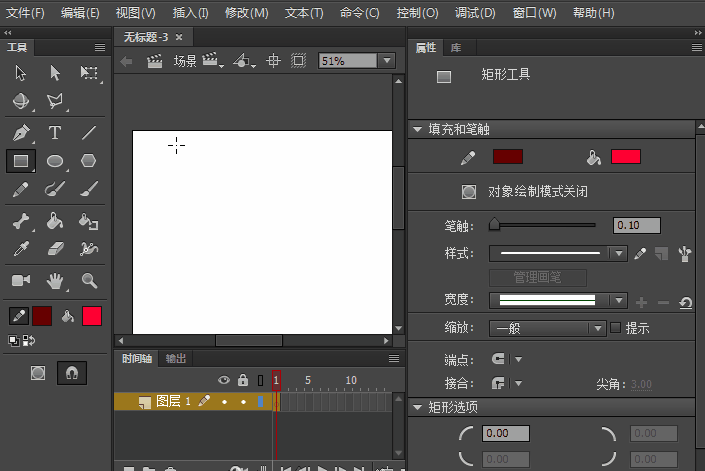The width and height of the screenshot is (705, 471).
Task: Click the red fill color swatch in properties
Action: pyautogui.click(x=625, y=157)
